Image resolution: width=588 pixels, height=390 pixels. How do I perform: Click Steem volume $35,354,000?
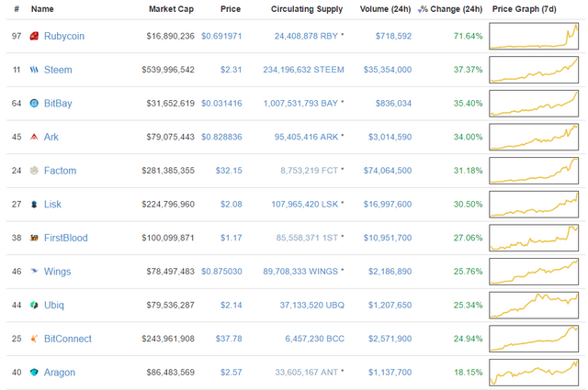(x=388, y=70)
